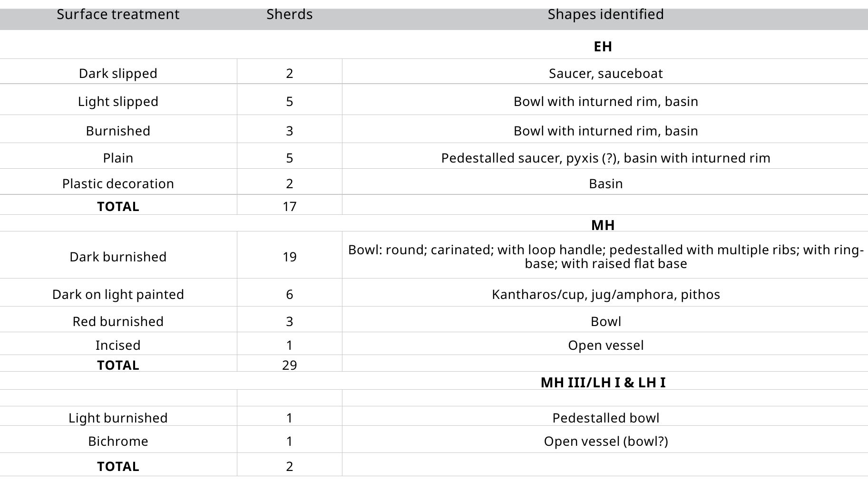This screenshot has width=868, height=480.
Task: Click the EH total value 17
Action: click(289, 206)
